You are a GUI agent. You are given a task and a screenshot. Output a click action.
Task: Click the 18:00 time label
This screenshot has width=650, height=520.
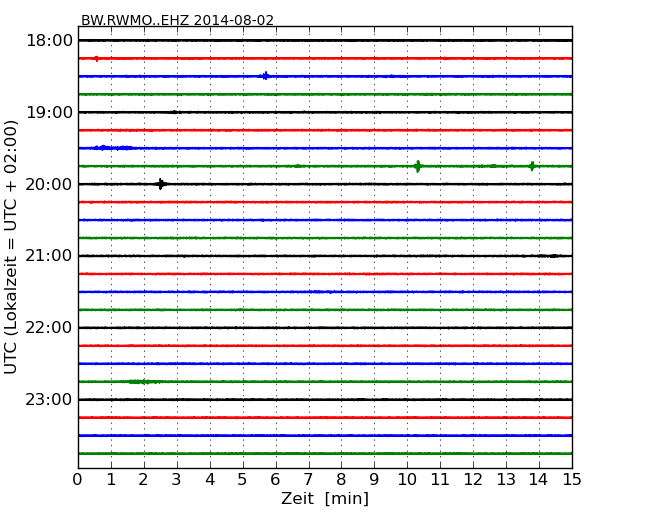tap(49, 41)
